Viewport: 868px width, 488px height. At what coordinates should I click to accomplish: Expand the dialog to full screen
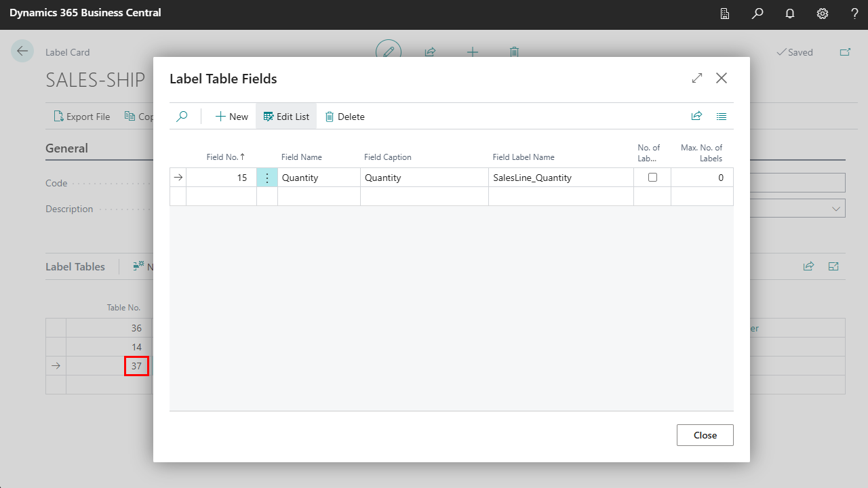tap(697, 78)
